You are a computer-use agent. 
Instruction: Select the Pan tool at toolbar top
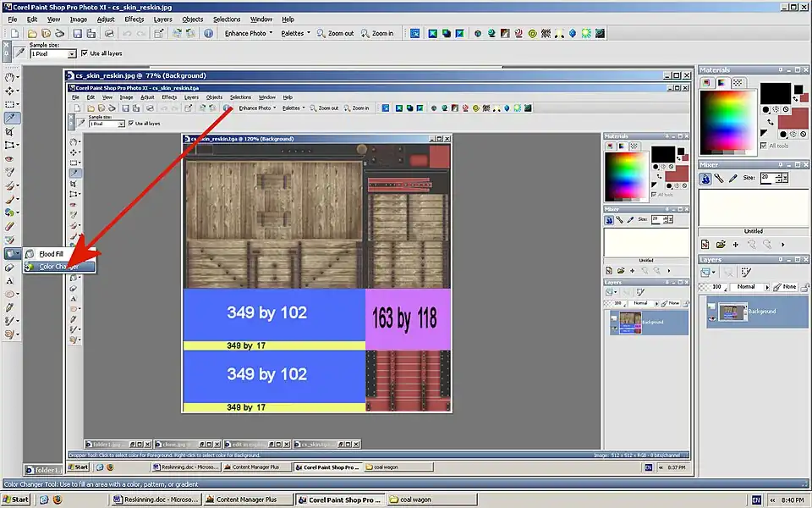point(11,77)
